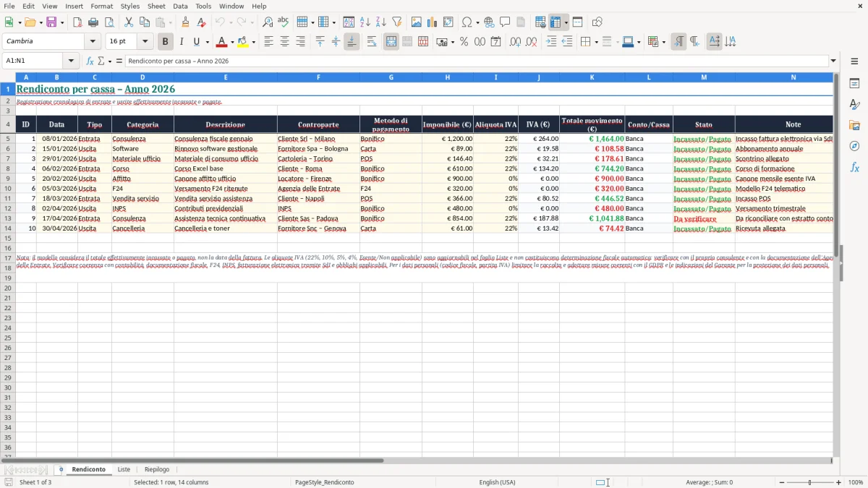Open the File menu
Viewport: 868px width, 488px height.
click(9, 6)
